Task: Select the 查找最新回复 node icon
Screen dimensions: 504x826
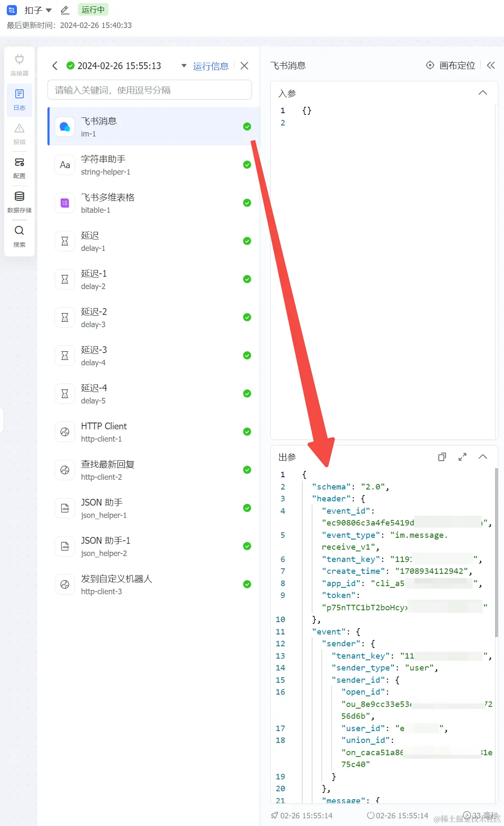Action: 65,470
